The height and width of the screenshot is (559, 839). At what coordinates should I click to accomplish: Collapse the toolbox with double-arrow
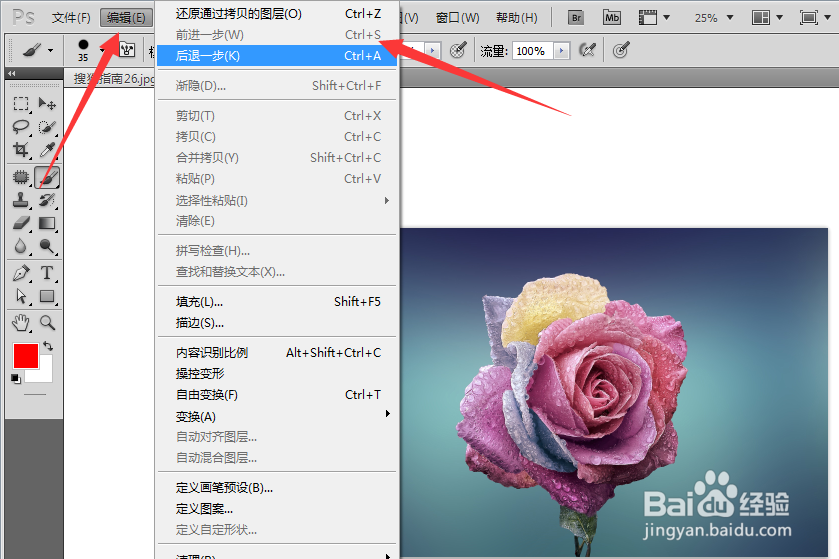coord(11,73)
